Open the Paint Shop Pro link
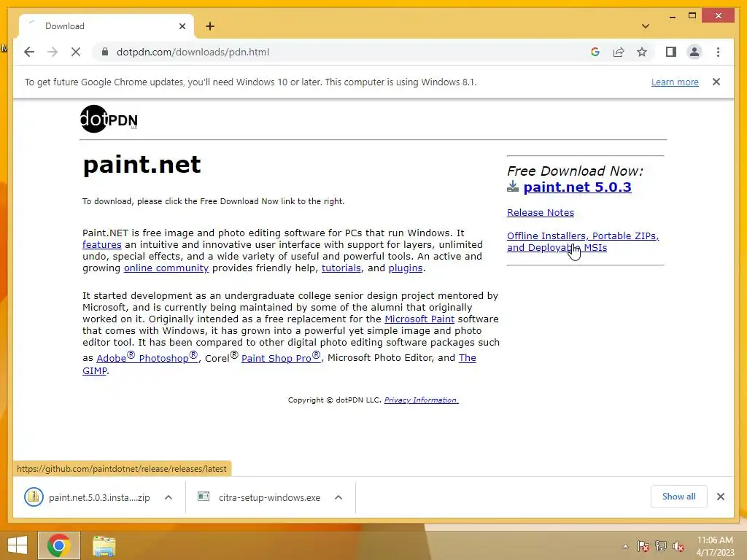Image resolution: width=747 pixels, height=560 pixels. (x=281, y=357)
